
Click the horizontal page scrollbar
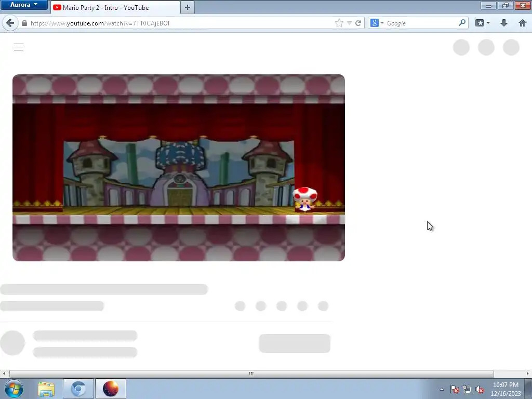click(x=251, y=374)
